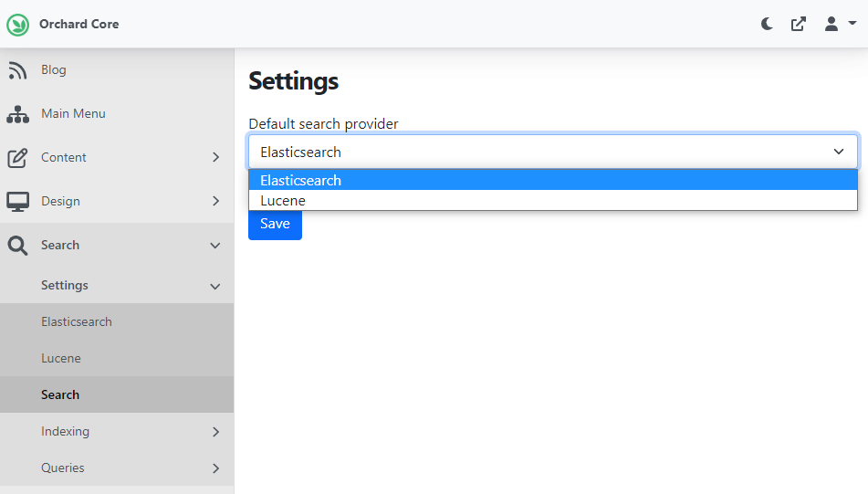This screenshot has width=868, height=494.
Task: Choose Lucene option in dropdown list
Action: pos(553,201)
